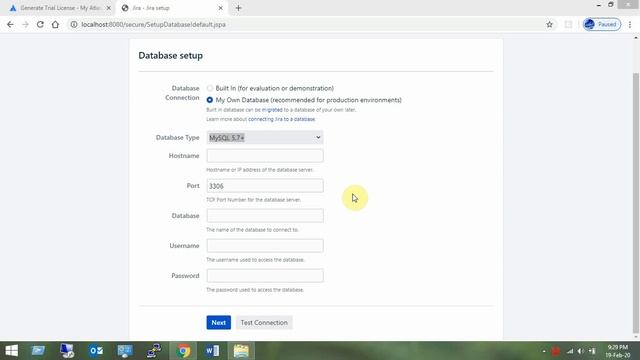Viewport: 640px width, 360px height.
Task: Open a new browser tab
Action: coord(238,8)
